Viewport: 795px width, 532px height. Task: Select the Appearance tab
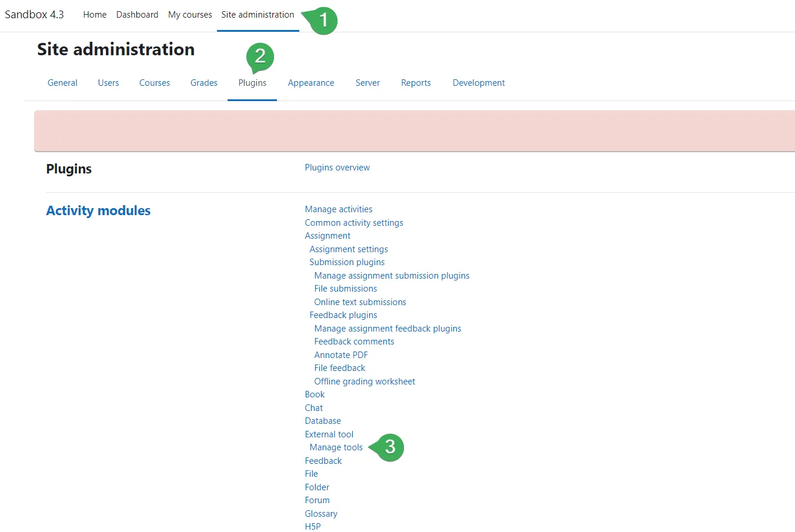[310, 83]
